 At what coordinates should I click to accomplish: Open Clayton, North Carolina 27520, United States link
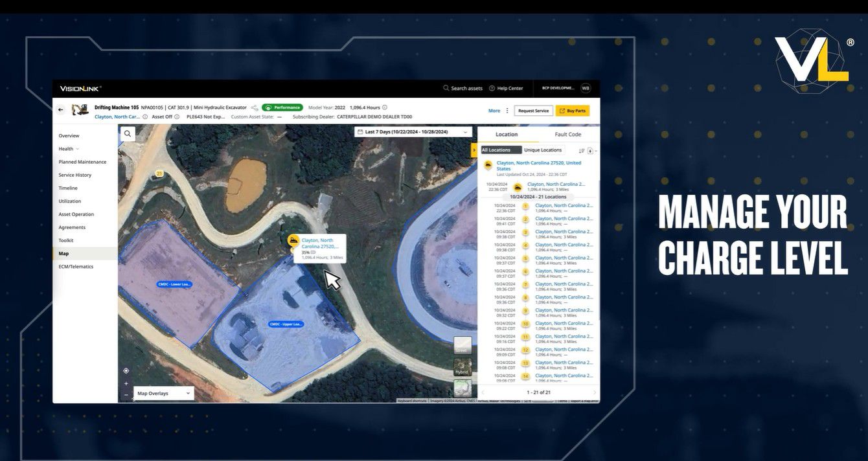(x=539, y=166)
